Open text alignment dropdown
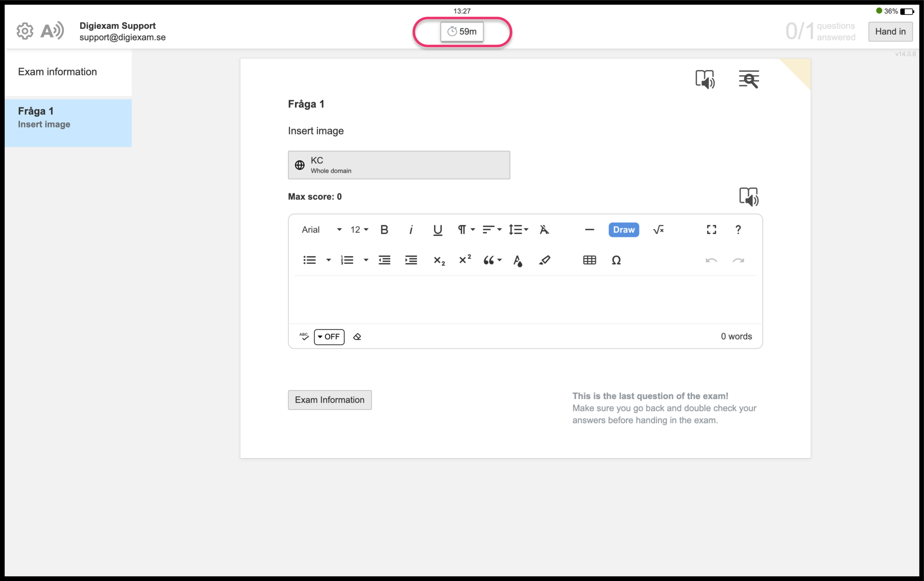 coord(492,229)
